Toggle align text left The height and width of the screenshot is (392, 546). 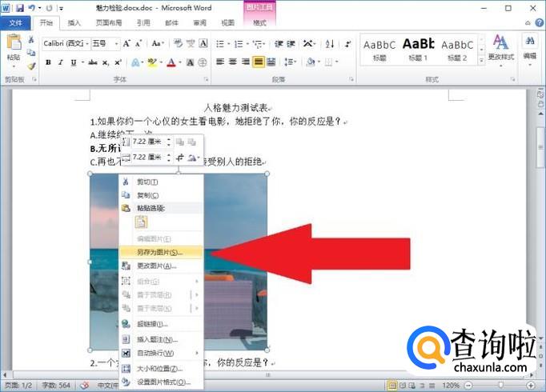point(220,62)
